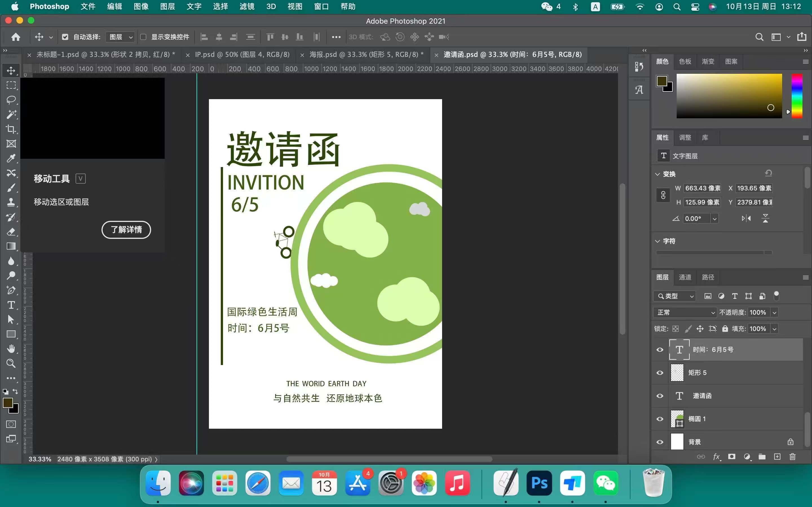The width and height of the screenshot is (812, 507).
Task: Open the 滤镜 menu
Action: (247, 6)
